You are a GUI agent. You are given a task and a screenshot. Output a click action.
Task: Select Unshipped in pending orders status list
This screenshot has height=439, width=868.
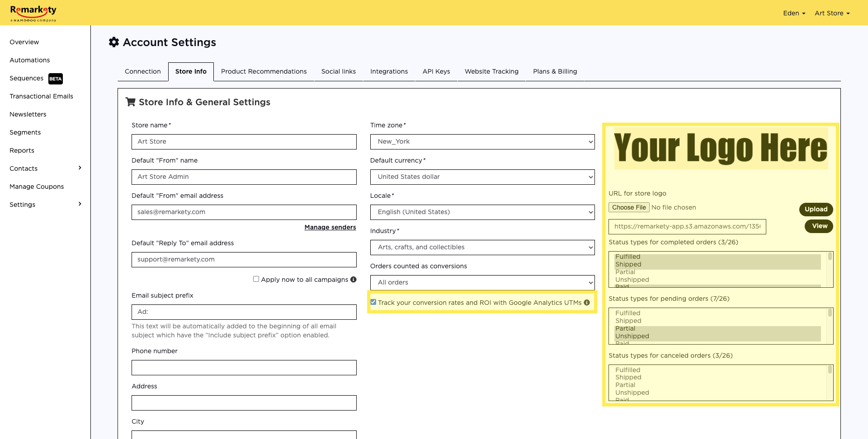tap(718, 336)
